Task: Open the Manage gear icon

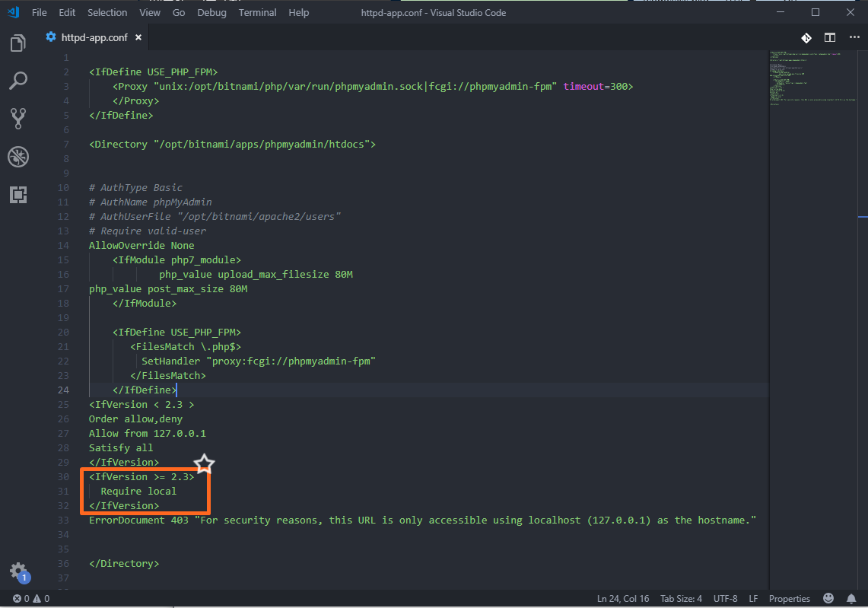Action: click(17, 571)
